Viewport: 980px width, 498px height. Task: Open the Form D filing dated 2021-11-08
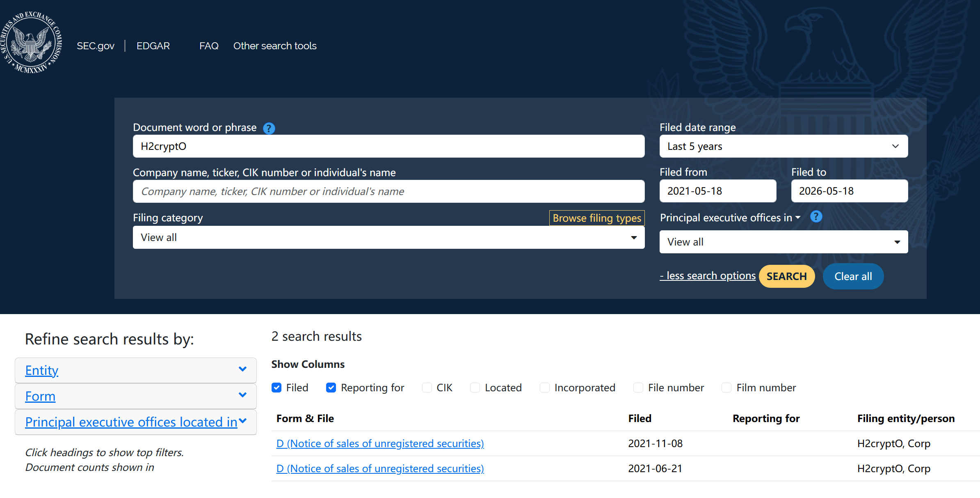[380, 443]
